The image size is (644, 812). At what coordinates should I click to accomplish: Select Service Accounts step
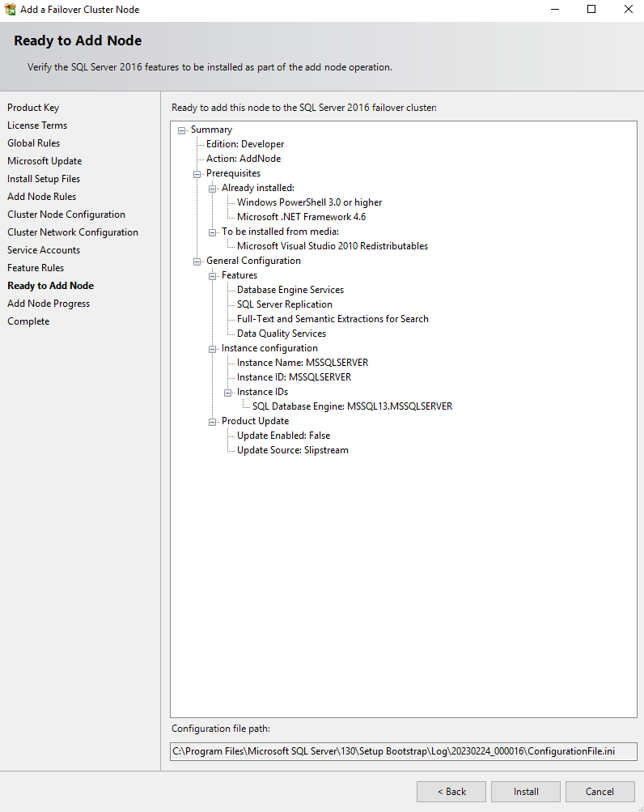pos(44,250)
